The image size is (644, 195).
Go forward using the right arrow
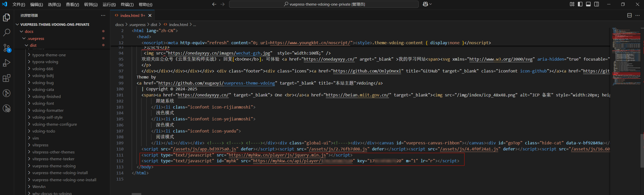pos(222,4)
